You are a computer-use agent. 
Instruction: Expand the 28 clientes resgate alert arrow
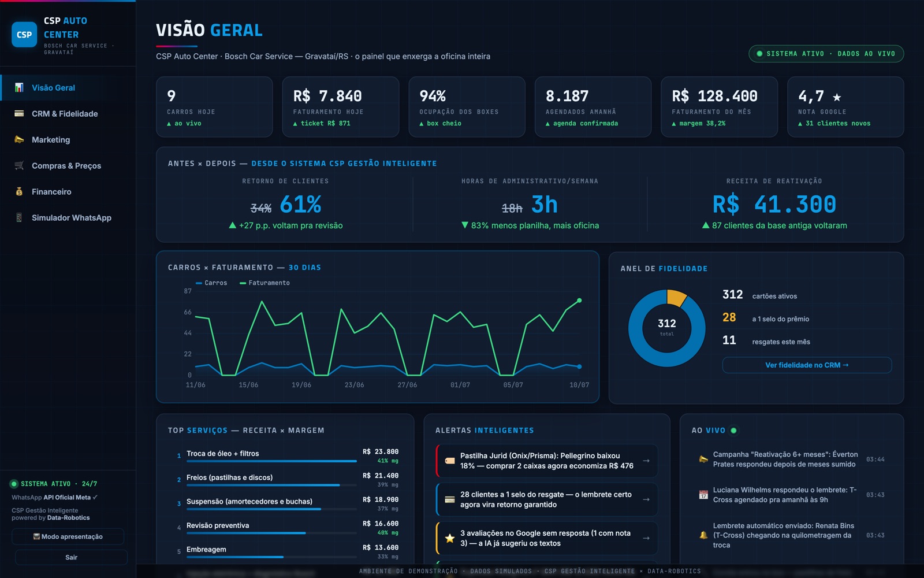coord(646,499)
